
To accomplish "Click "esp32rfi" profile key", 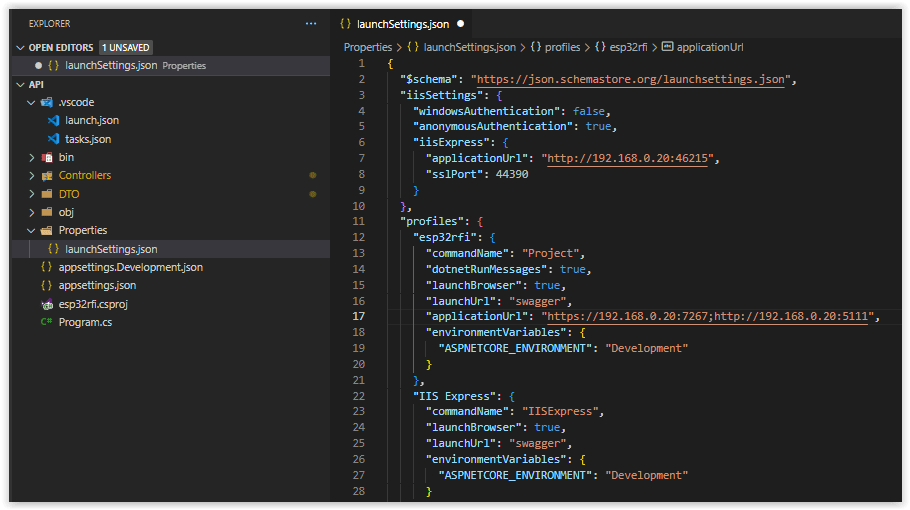I will [445, 237].
